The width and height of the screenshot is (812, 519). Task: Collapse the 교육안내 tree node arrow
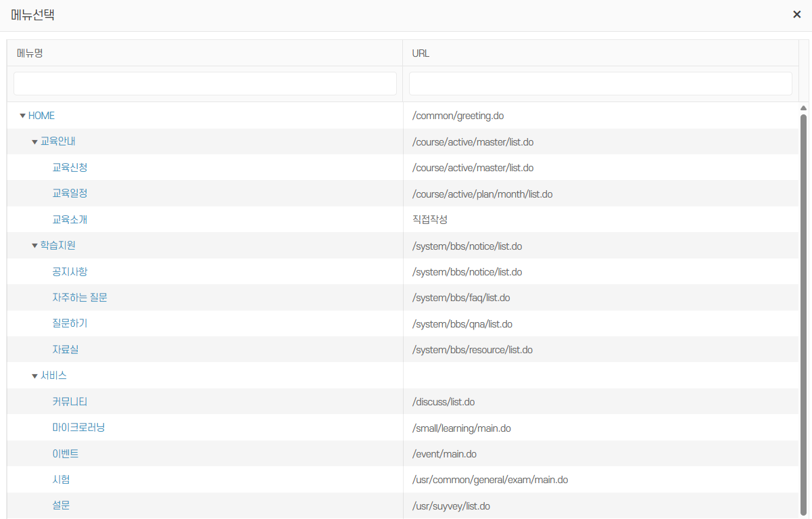point(34,142)
